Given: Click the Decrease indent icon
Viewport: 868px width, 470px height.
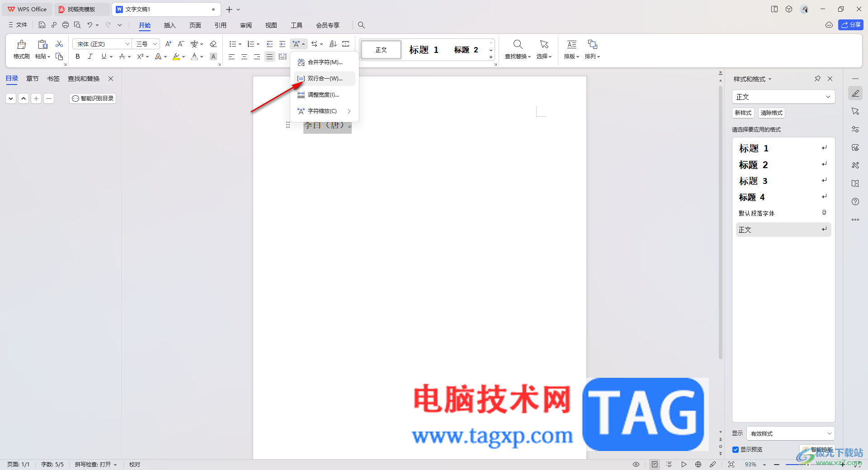Looking at the screenshot, I should click(269, 44).
